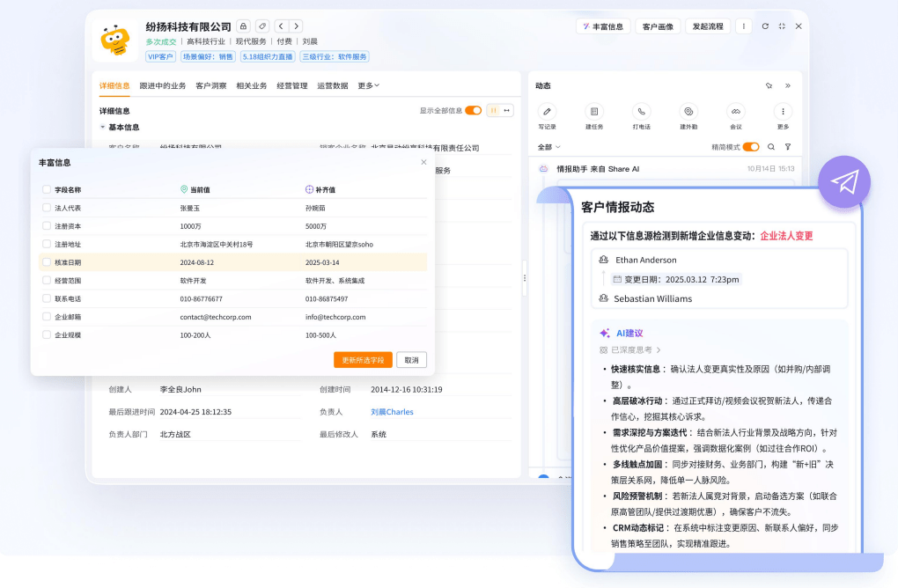Open the 经营管理 tab

tap(292, 85)
